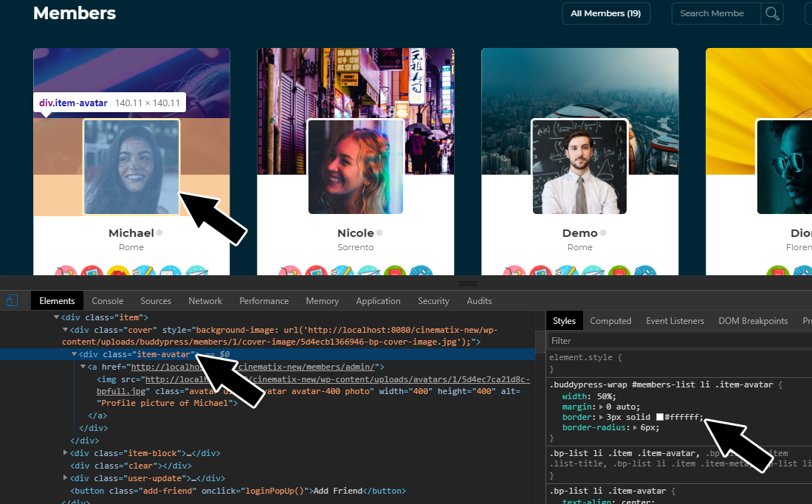Open the Sources tab
Screen dimensions: 812x504
coord(155,300)
